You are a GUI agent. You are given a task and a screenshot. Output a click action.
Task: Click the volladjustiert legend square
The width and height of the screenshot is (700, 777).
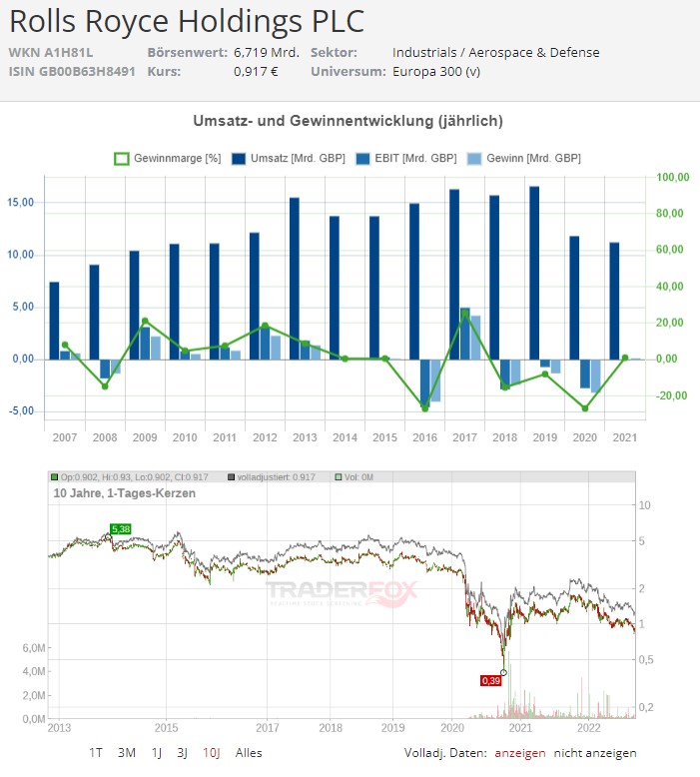pos(231,477)
